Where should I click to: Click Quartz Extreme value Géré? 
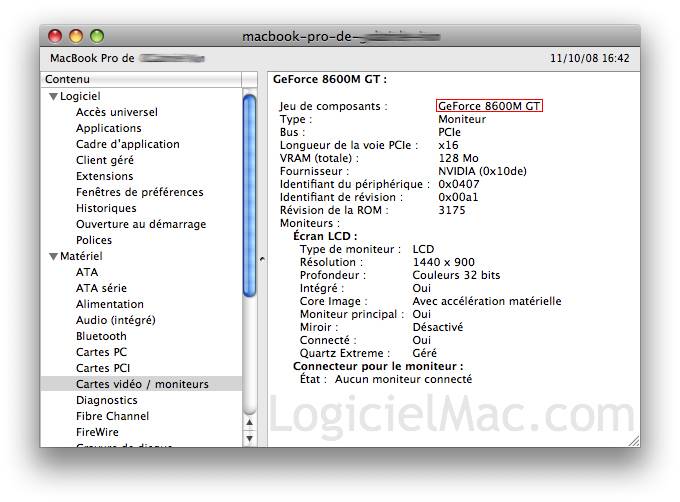tap(425, 353)
